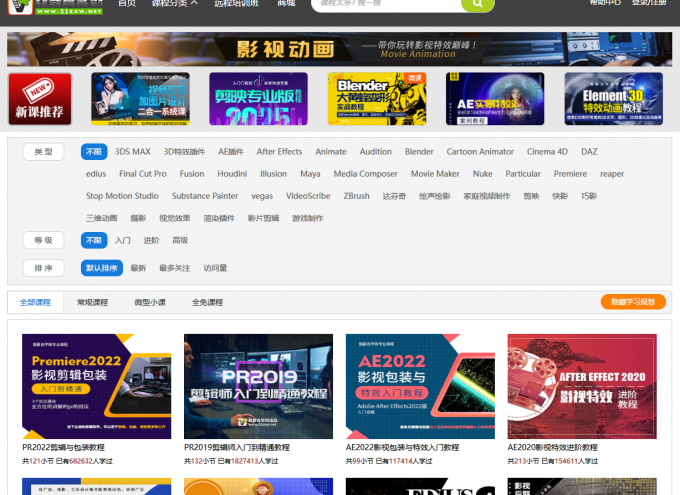The height and width of the screenshot is (495, 680).
Task: Filter by type Premiere
Action: [x=570, y=174]
